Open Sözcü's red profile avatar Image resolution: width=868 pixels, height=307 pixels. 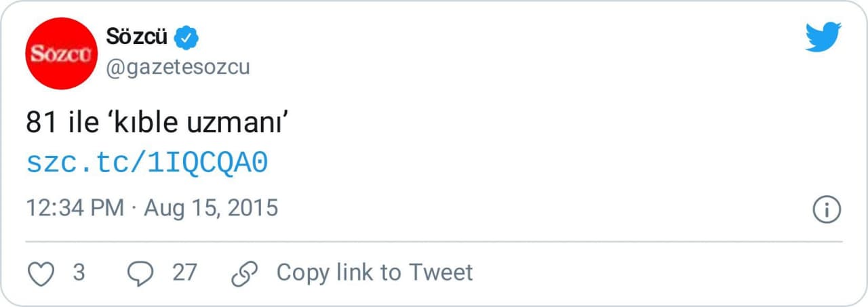[x=60, y=54]
